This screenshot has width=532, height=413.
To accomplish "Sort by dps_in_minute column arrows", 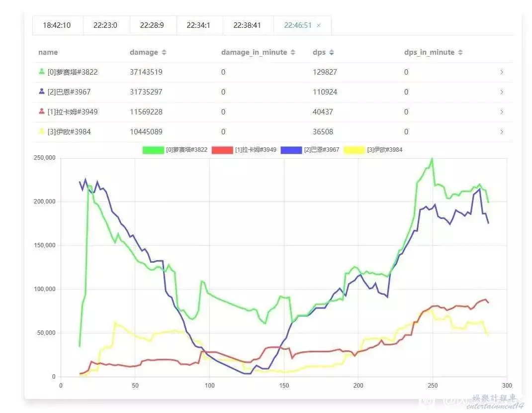I will [460, 52].
